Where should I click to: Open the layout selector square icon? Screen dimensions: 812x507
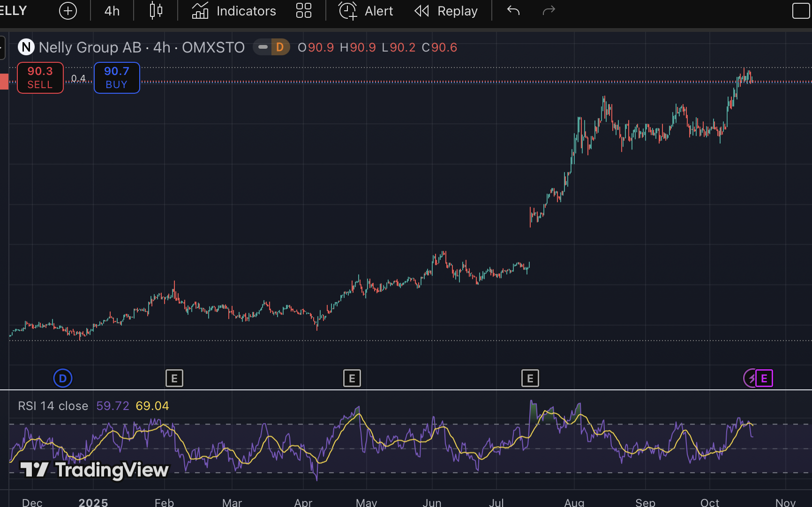click(801, 11)
